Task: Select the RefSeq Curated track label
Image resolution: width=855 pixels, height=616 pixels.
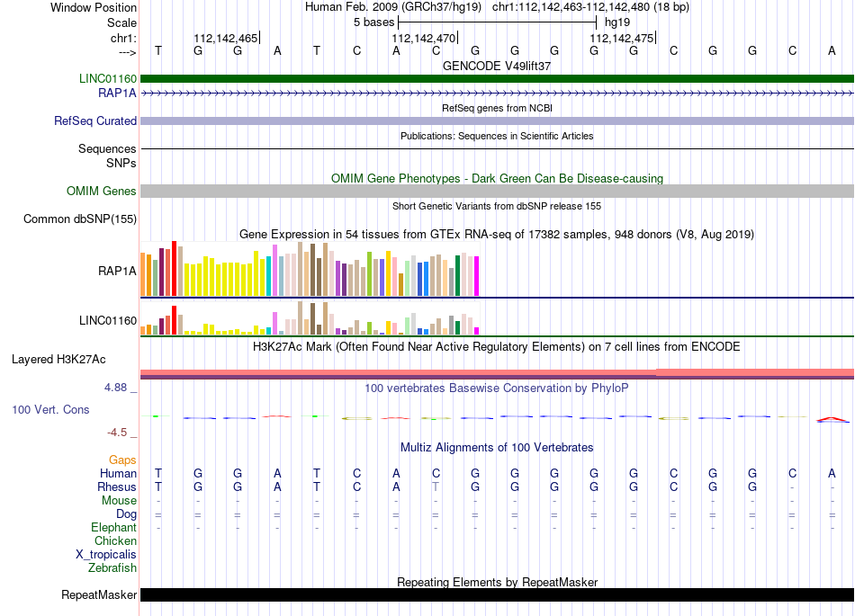Action: (94, 121)
